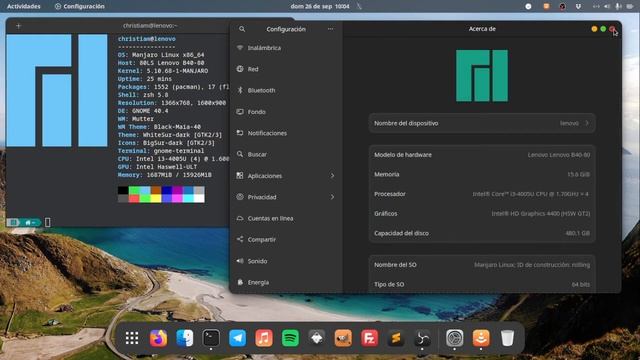Open the Settings gear in the dock
Screen dimensions: 640x360
pyautogui.click(x=454, y=338)
